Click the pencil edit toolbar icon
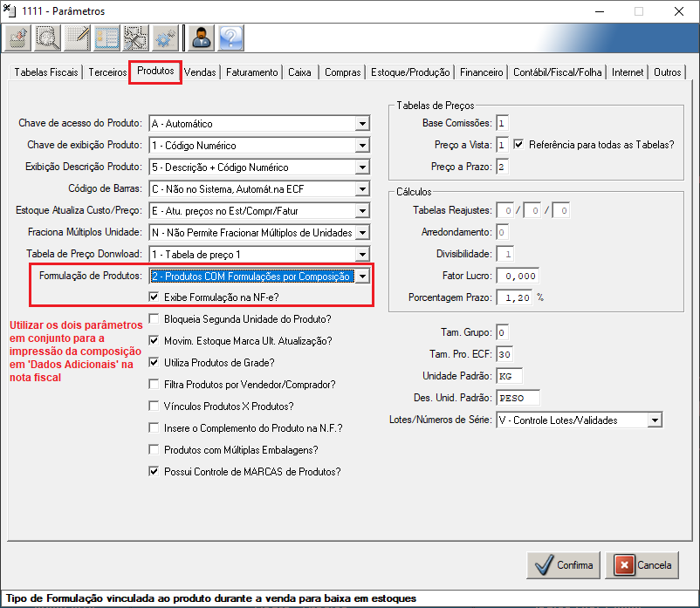 coord(77,38)
